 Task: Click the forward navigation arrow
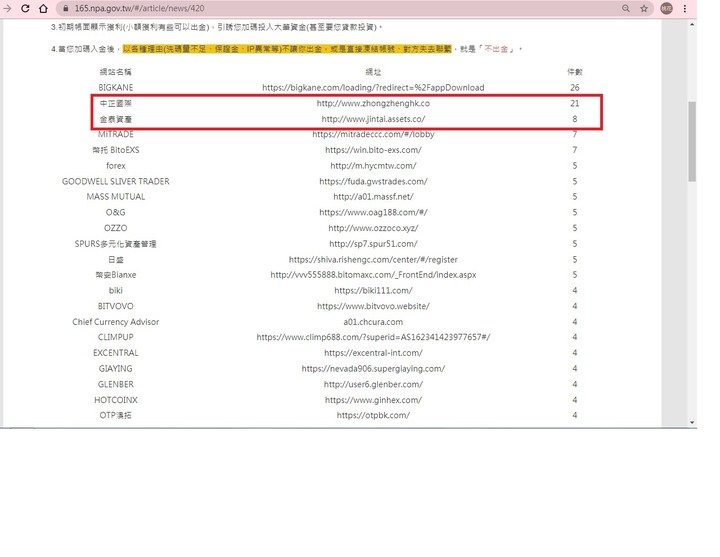point(7,8)
